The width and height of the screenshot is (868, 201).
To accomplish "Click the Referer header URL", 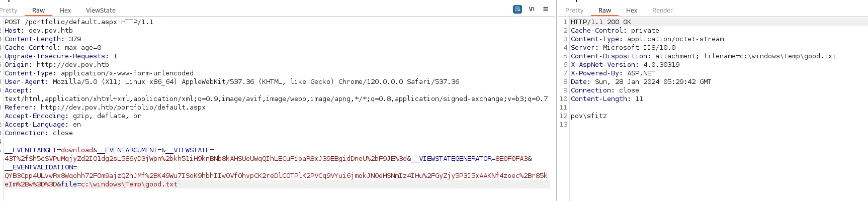I will coord(123,108).
